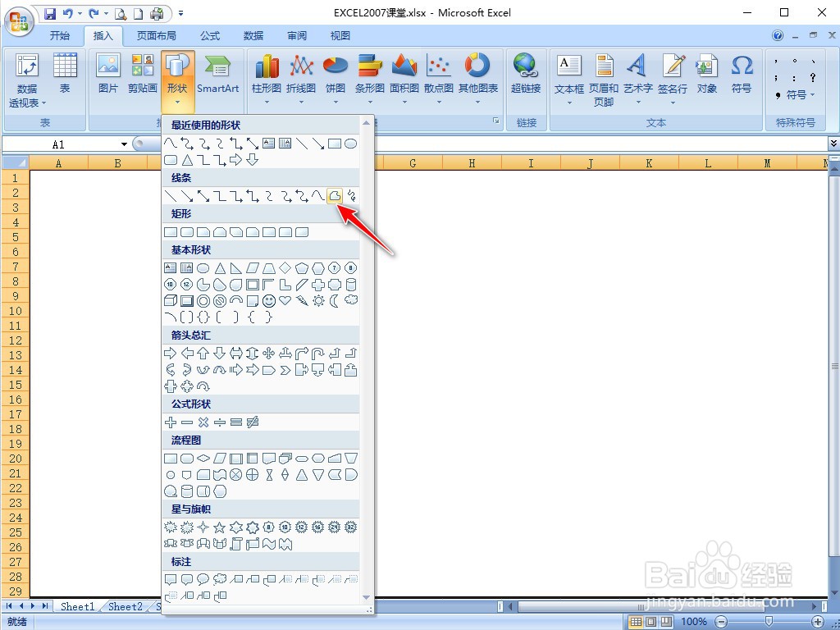Insert the 5-Point Star shape

pyautogui.click(x=220, y=527)
